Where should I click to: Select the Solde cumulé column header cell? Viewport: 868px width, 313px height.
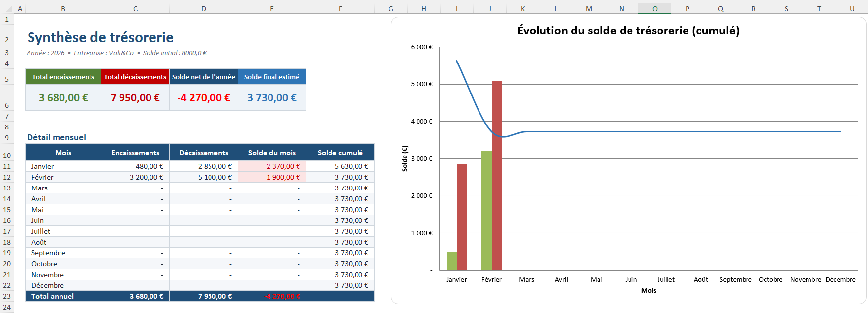coord(340,153)
